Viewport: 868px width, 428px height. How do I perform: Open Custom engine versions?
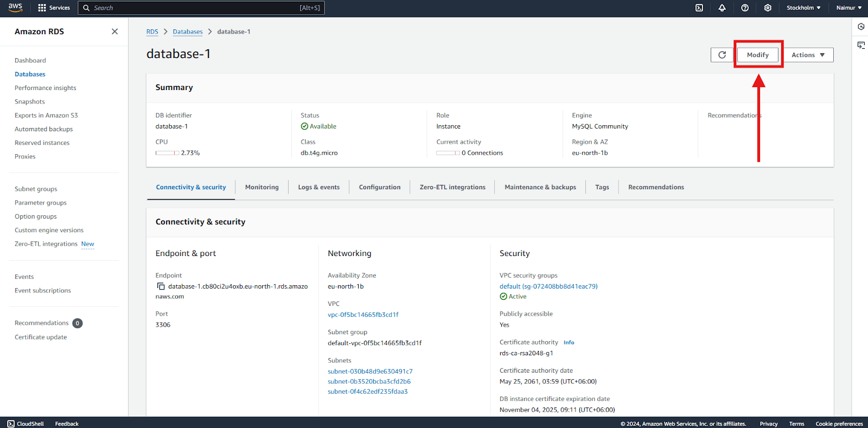pos(49,230)
